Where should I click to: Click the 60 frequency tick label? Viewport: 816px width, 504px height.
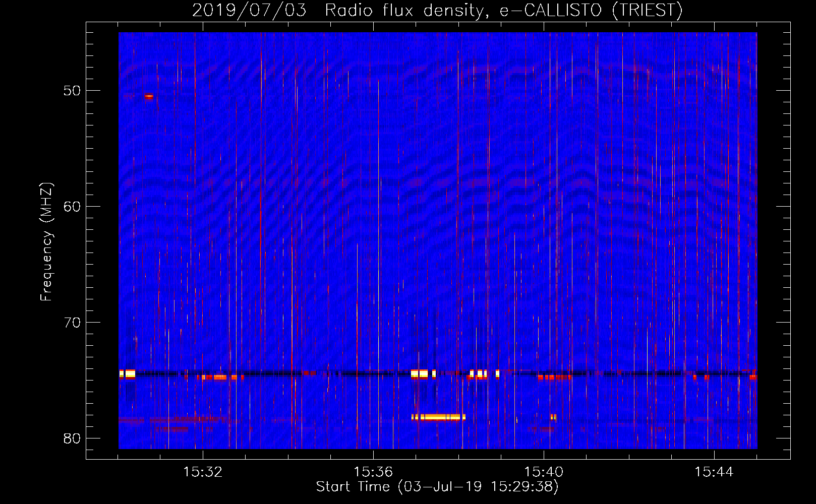coord(73,207)
